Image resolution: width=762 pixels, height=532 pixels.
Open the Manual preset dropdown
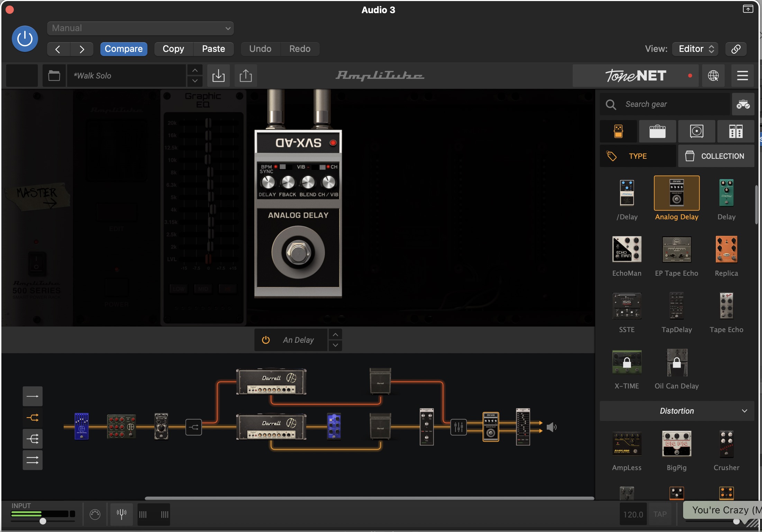pos(140,28)
